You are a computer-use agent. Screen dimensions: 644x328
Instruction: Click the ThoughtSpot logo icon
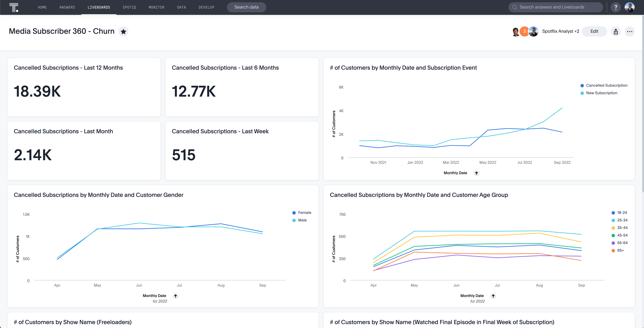14,7
